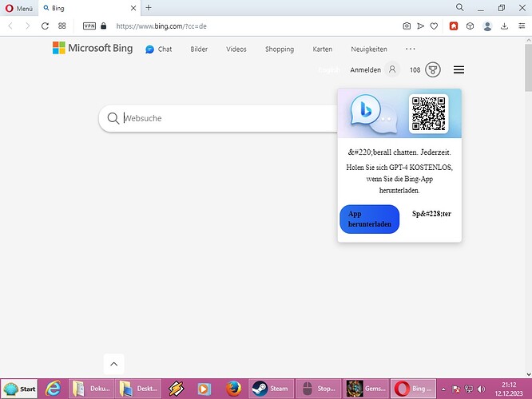Go back with the back arrow

click(x=10, y=26)
